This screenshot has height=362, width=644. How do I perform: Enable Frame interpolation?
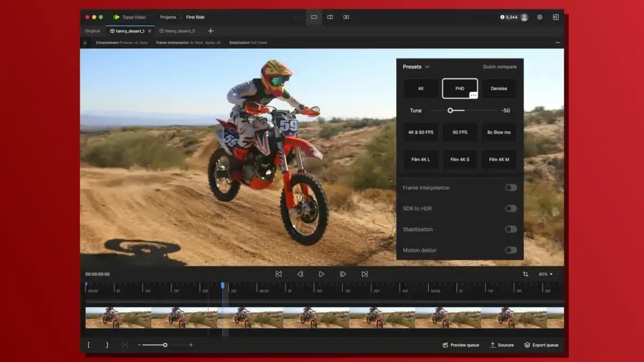pos(510,188)
